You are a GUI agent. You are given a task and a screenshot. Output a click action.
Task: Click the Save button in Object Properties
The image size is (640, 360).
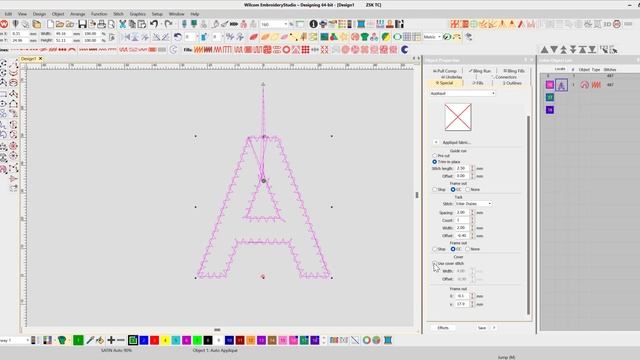click(x=482, y=328)
